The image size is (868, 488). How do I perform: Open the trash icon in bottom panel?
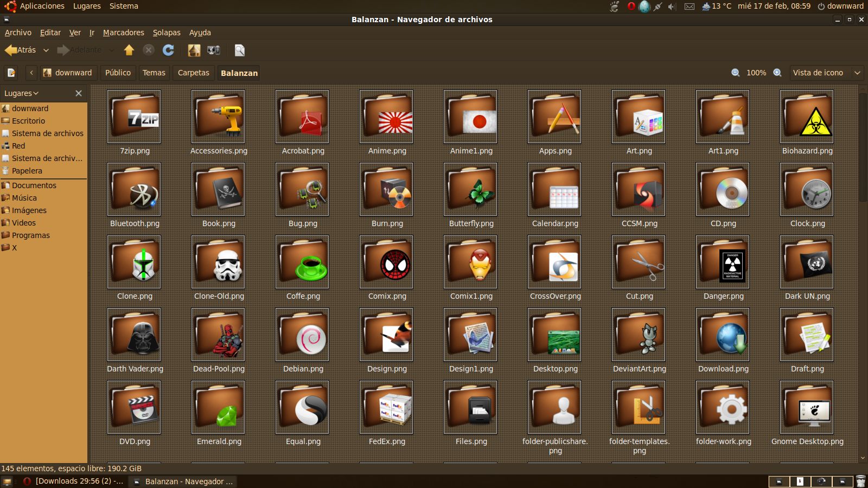coord(860,481)
